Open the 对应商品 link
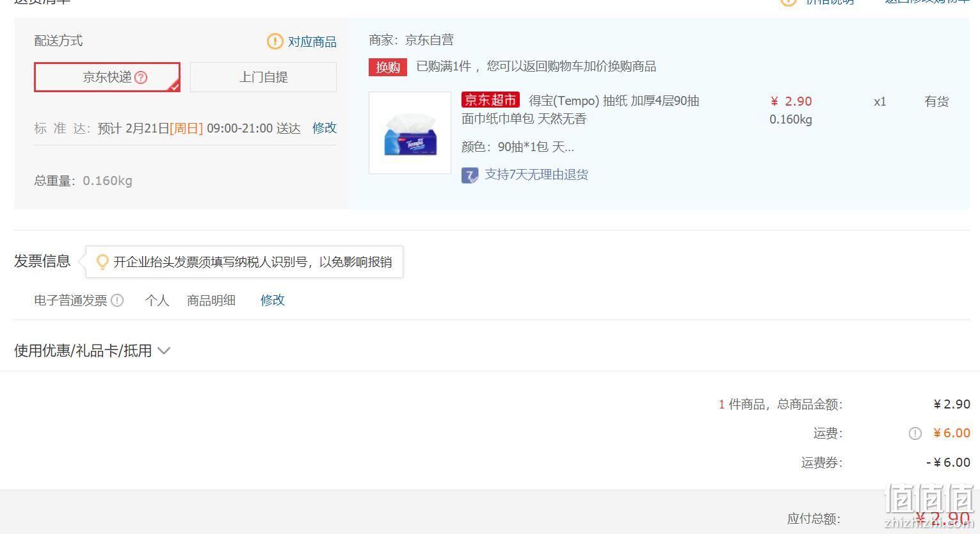 click(x=312, y=42)
